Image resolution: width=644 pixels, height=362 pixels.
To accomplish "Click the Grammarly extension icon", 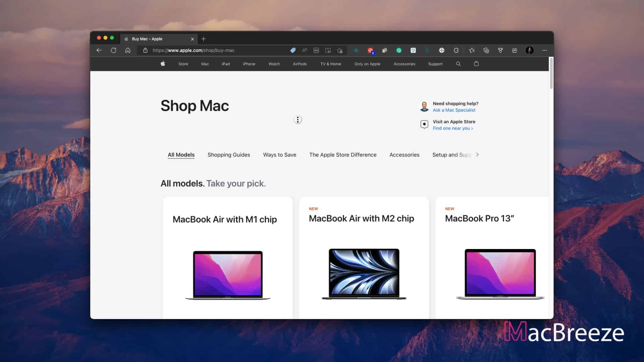I will 399,50.
